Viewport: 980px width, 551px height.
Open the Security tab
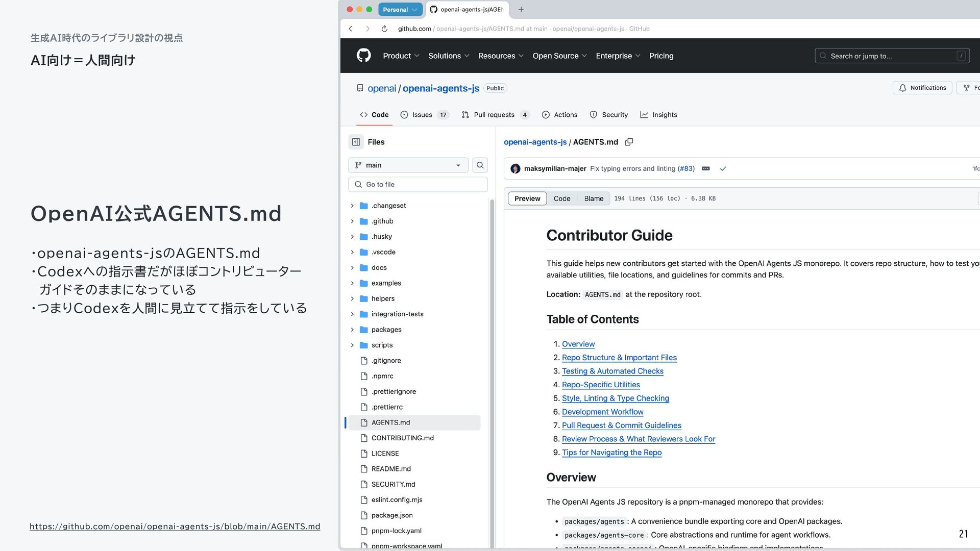coord(609,115)
